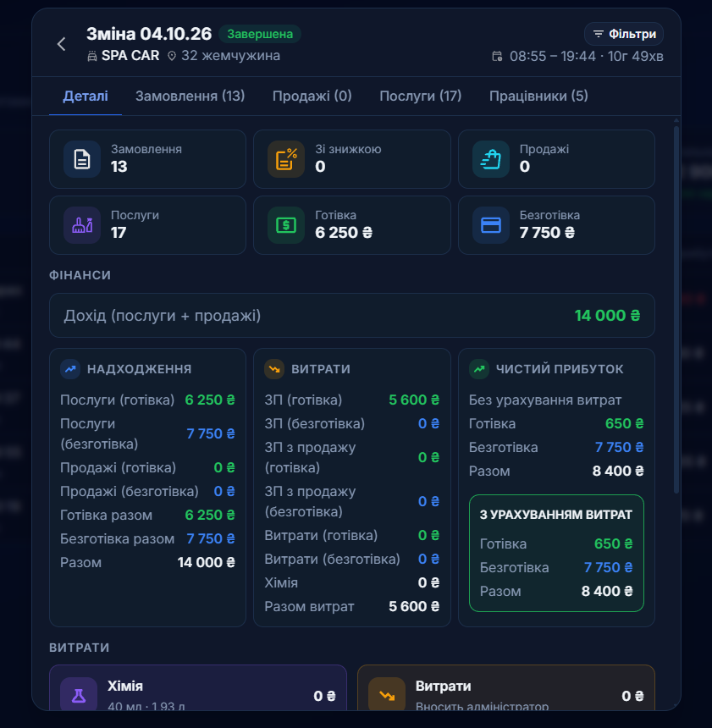
Task: Open the Замовлення (13) tab
Action: 190,97
